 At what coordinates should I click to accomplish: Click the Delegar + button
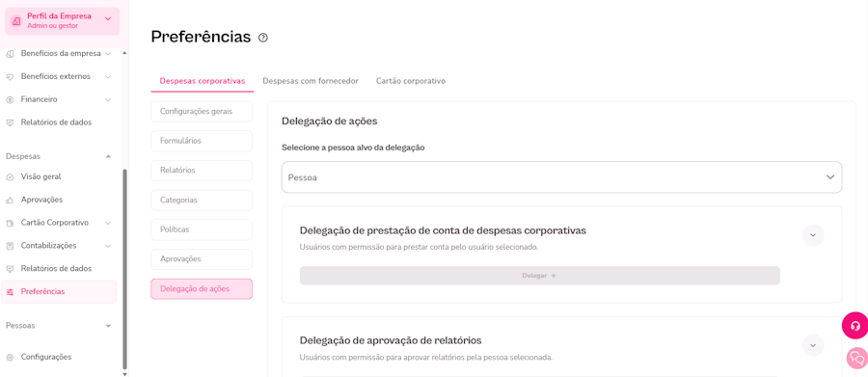click(x=540, y=276)
